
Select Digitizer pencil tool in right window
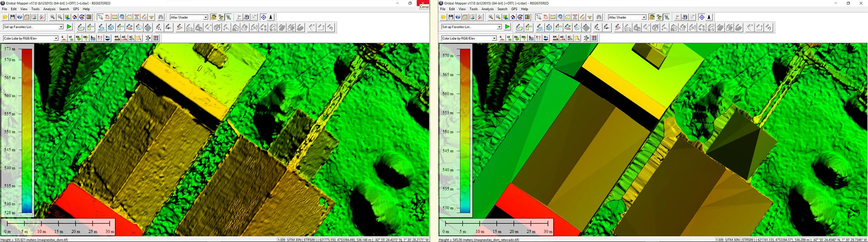tap(582, 17)
